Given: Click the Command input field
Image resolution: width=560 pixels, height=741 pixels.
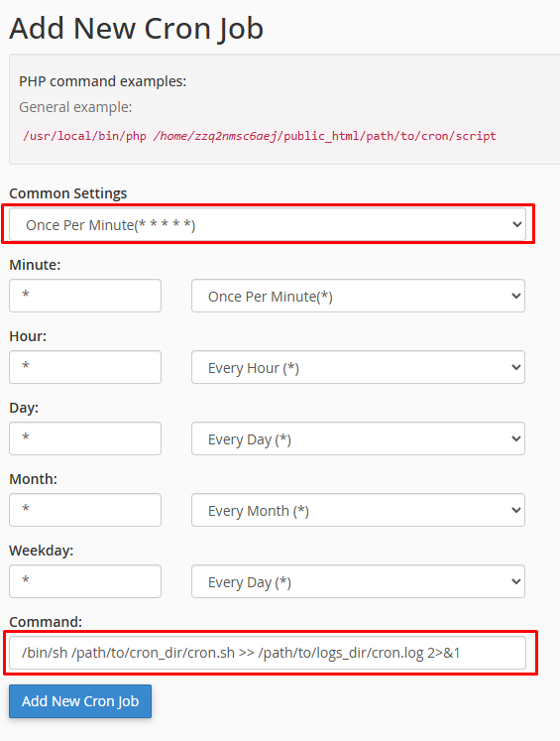Looking at the screenshot, I should point(268,652).
